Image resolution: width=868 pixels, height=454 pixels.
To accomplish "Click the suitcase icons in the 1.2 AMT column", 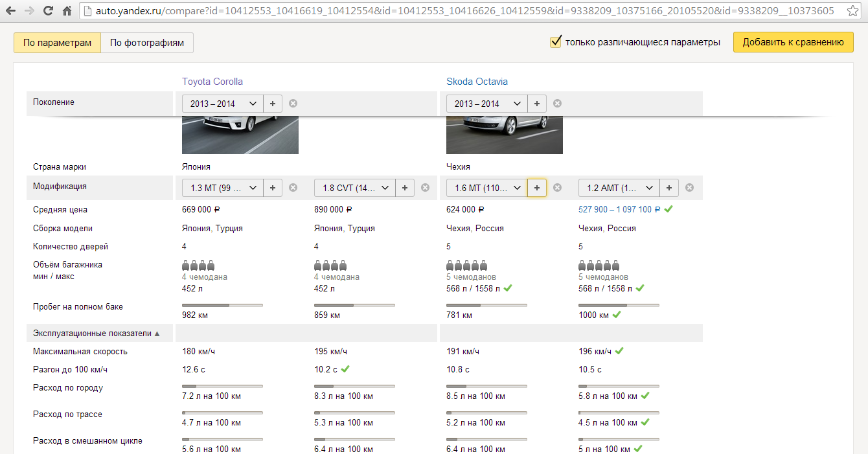I will pos(599,266).
